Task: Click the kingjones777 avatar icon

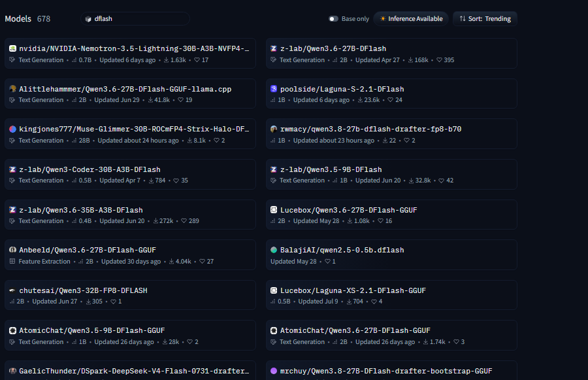Action: (13, 129)
